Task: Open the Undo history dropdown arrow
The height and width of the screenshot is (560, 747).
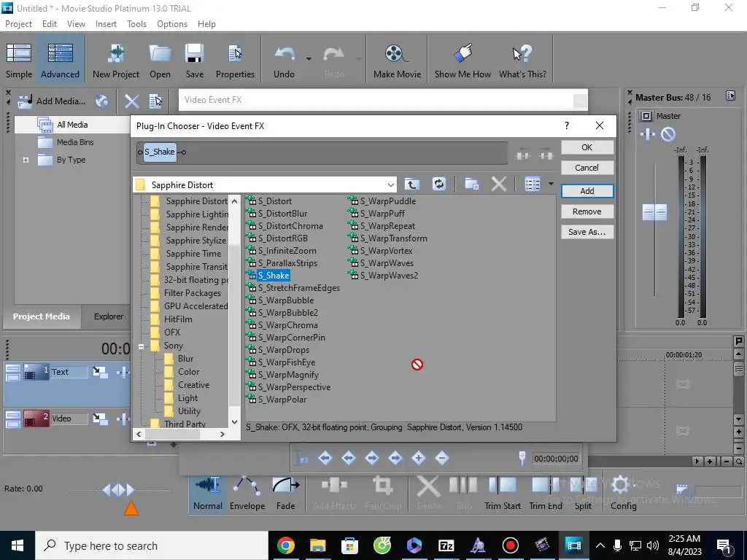Action: 309,58
